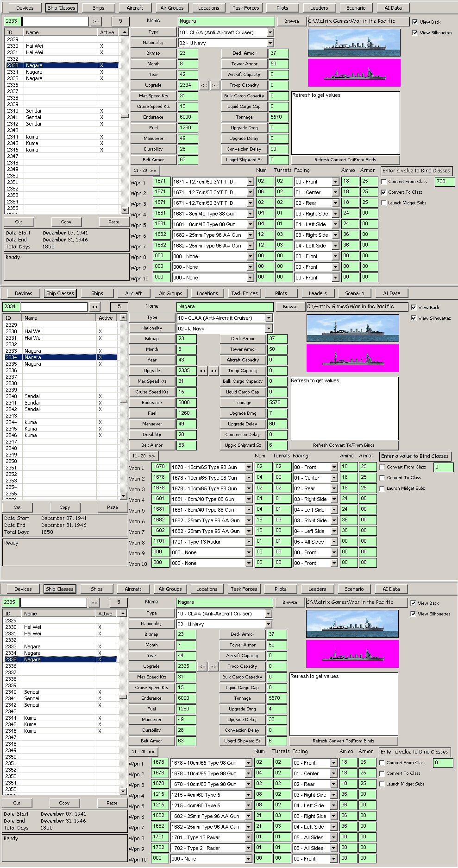
Task: Open the Type 13 Radar weapon dropdown in panel 2334
Action: (x=249, y=542)
